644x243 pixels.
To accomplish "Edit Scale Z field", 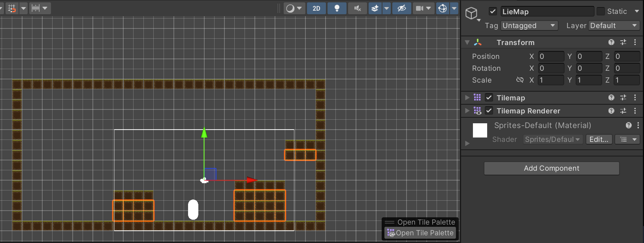I will tap(627, 80).
